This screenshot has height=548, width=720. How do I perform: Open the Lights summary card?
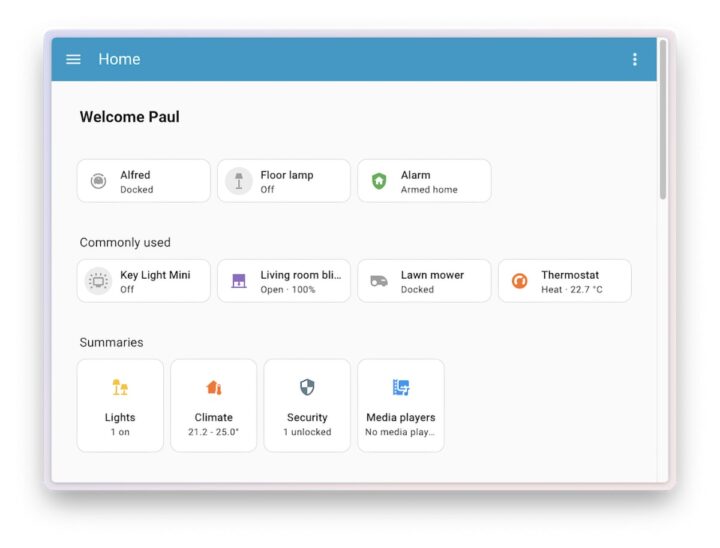[x=120, y=405]
